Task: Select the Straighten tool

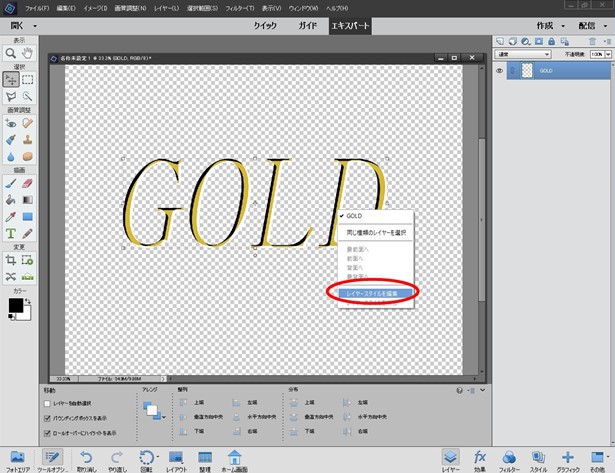Action: point(27,277)
